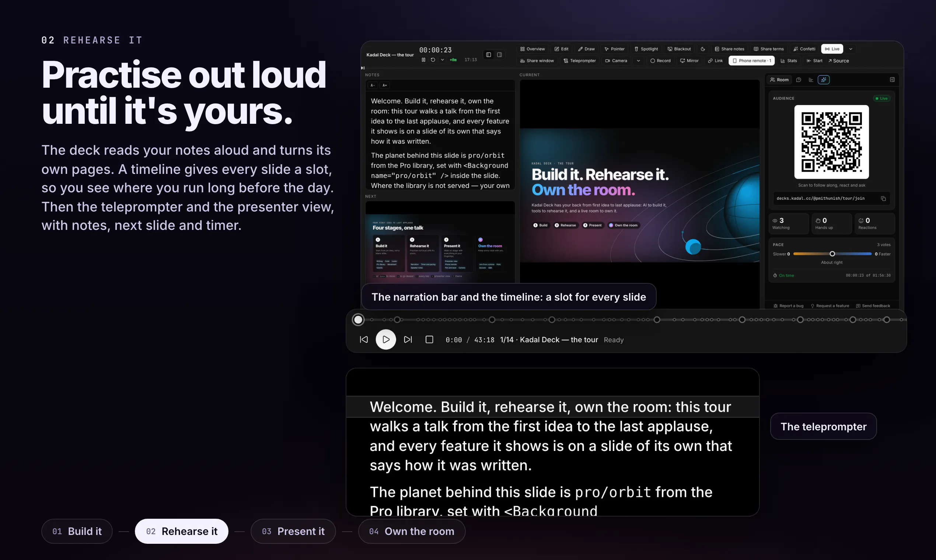Open the Overview grid

tap(532, 49)
